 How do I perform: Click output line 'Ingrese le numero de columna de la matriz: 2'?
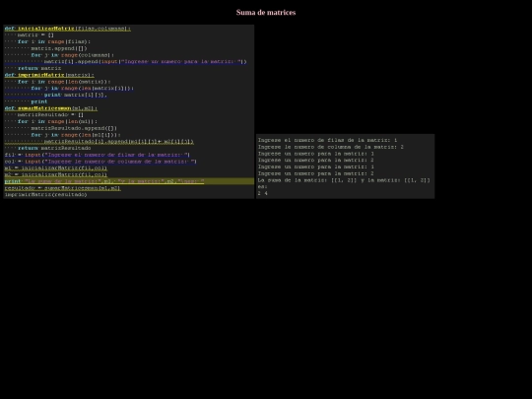pos(331,147)
